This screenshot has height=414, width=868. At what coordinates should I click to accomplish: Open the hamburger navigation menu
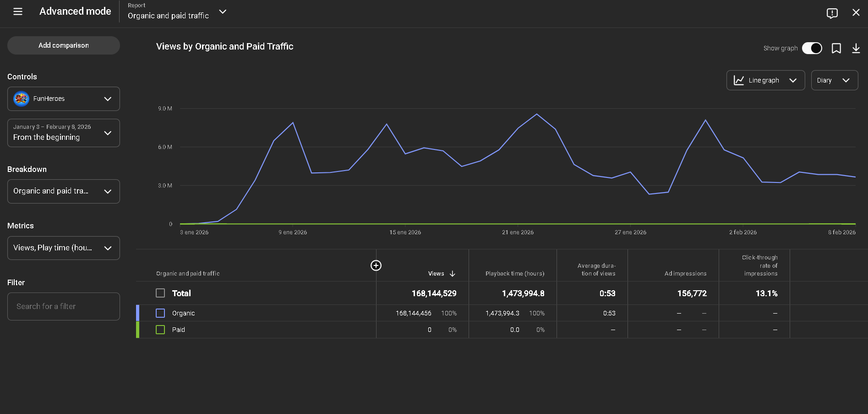pyautogui.click(x=18, y=11)
